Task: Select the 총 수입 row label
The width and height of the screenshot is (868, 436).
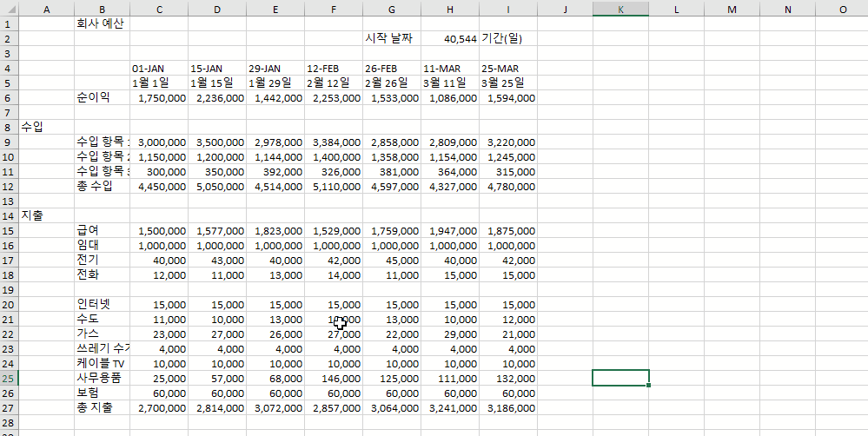Action: 103,187
